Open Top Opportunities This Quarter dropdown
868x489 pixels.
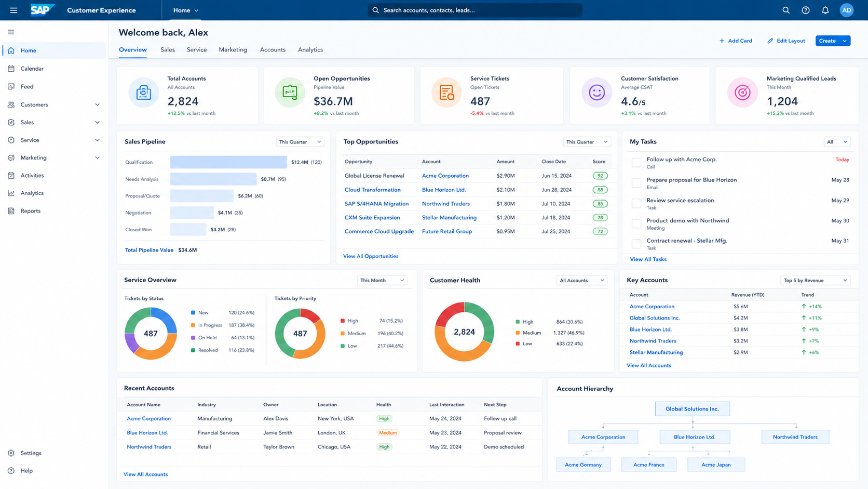pyautogui.click(x=587, y=142)
